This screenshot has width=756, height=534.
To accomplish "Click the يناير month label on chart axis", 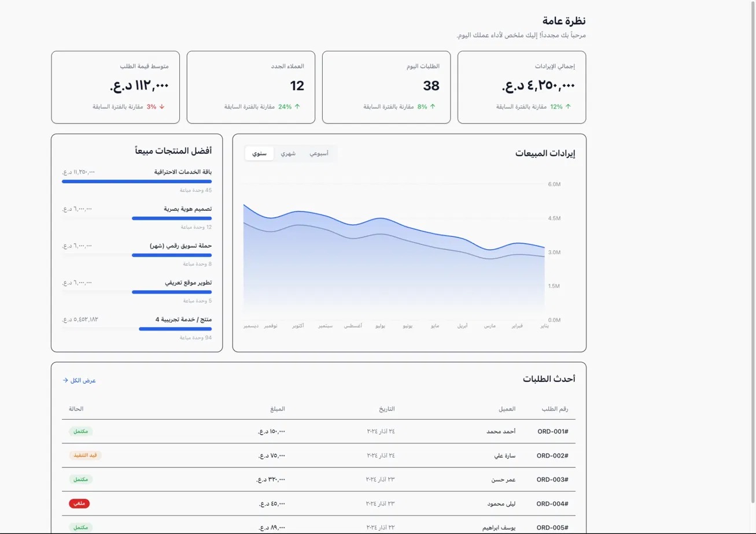I will click(x=544, y=327).
